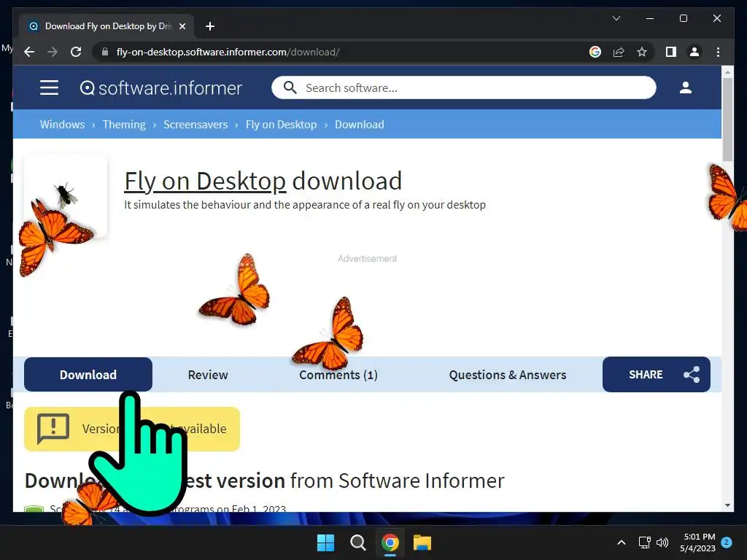Open clock and date panel
747x560 pixels.
[698, 542]
